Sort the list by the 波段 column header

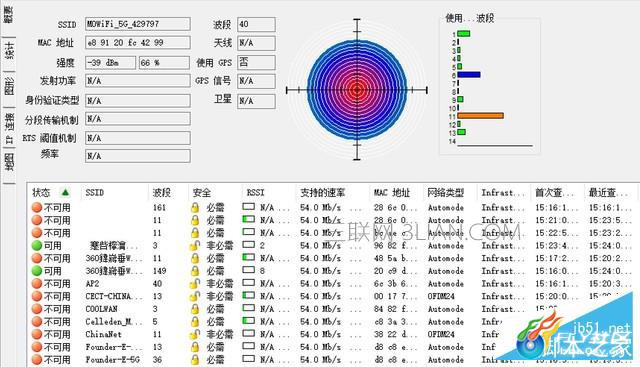click(161, 192)
